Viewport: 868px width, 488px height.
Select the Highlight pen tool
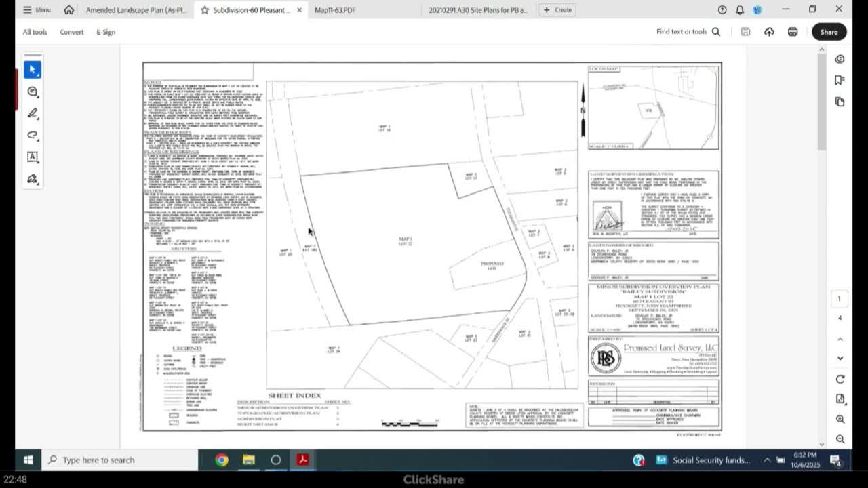[33, 113]
